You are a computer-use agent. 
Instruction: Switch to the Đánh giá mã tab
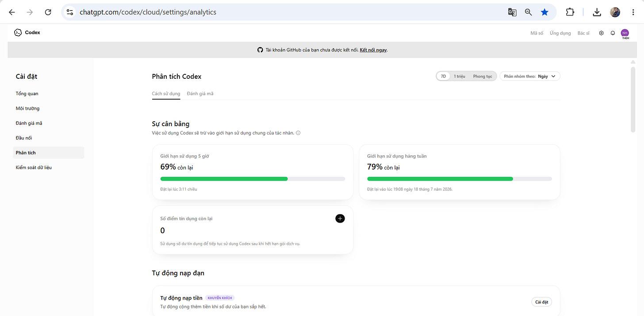click(200, 94)
